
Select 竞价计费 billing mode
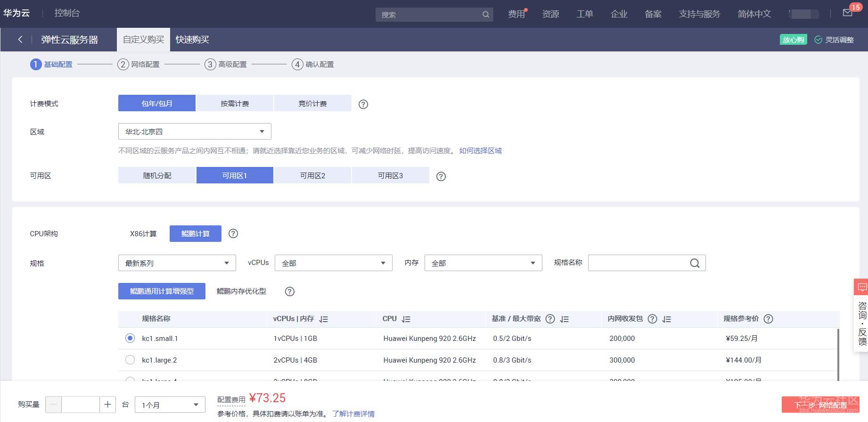[313, 103]
